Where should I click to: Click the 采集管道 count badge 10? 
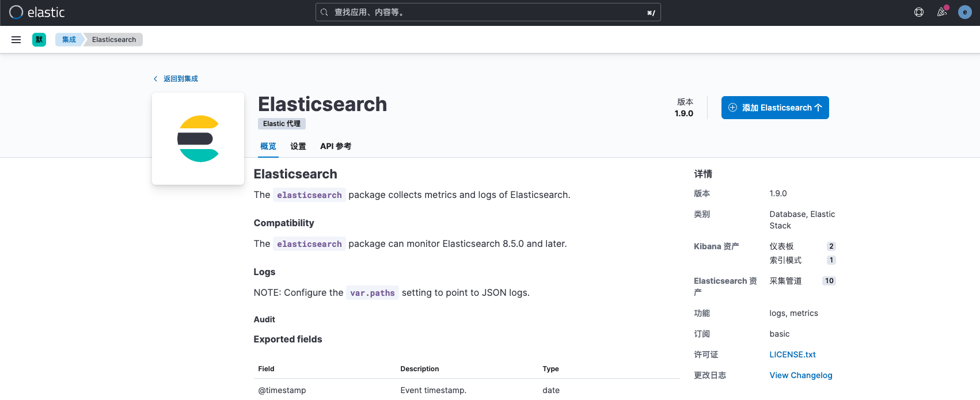829,281
